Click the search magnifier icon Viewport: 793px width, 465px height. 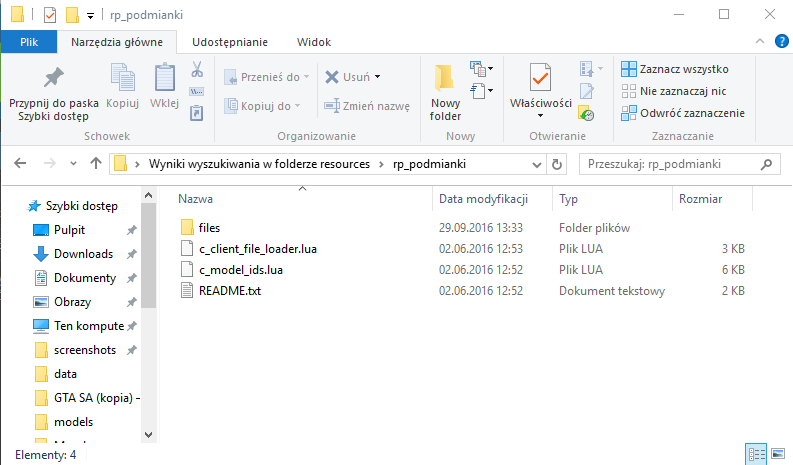[x=767, y=164]
